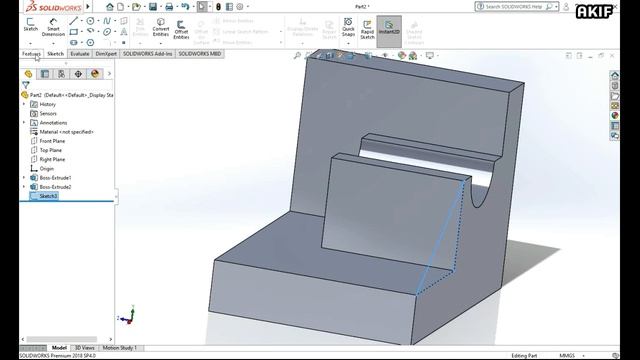This screenshot has height=360, width=640.
Task: Expand the Boss-Extrude2 feature
Action: click(x=24, y=187)
